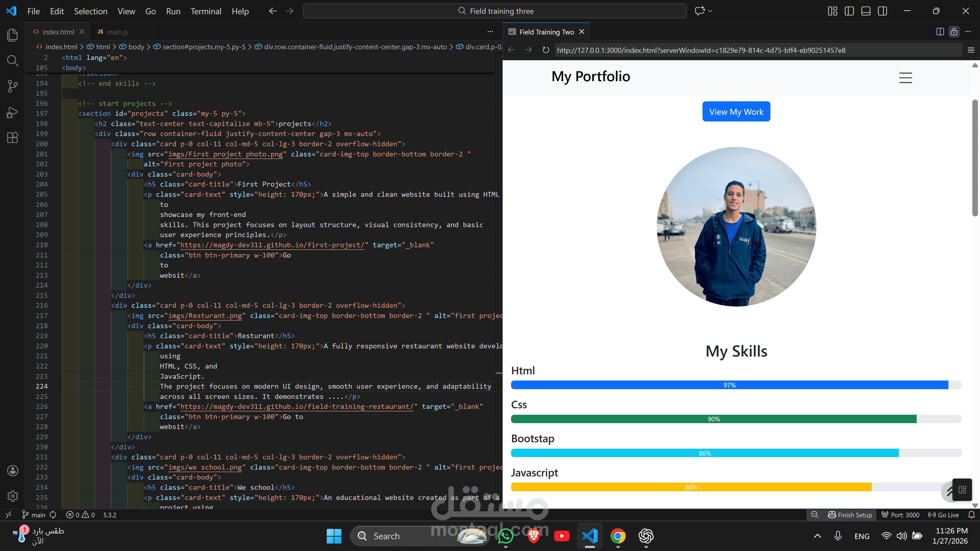Close the Field Training Two preview tab
980x551 pixels.
click(581, 32)
